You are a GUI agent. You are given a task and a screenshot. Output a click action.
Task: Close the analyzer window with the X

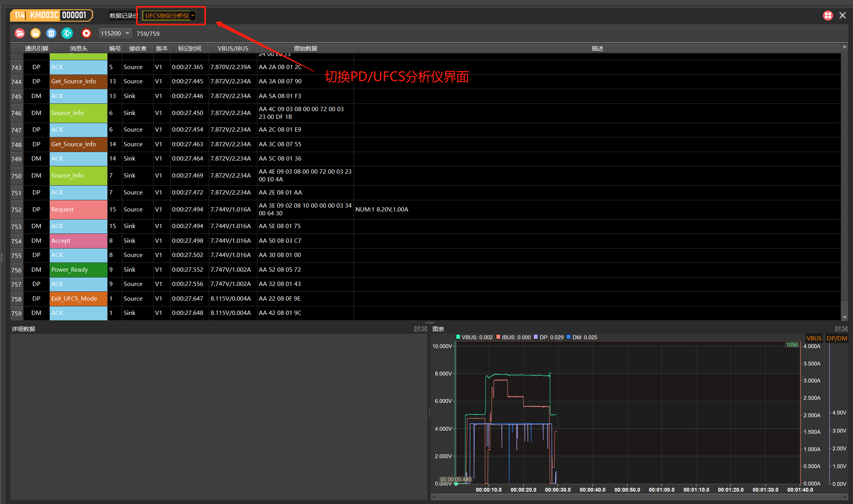pos(843,15)
